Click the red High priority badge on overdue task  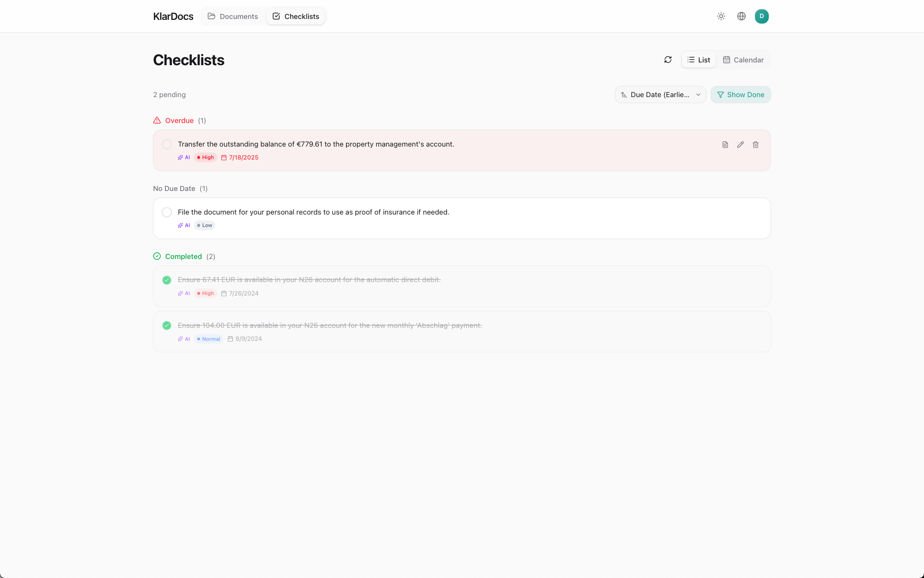[x=205, y=157]
